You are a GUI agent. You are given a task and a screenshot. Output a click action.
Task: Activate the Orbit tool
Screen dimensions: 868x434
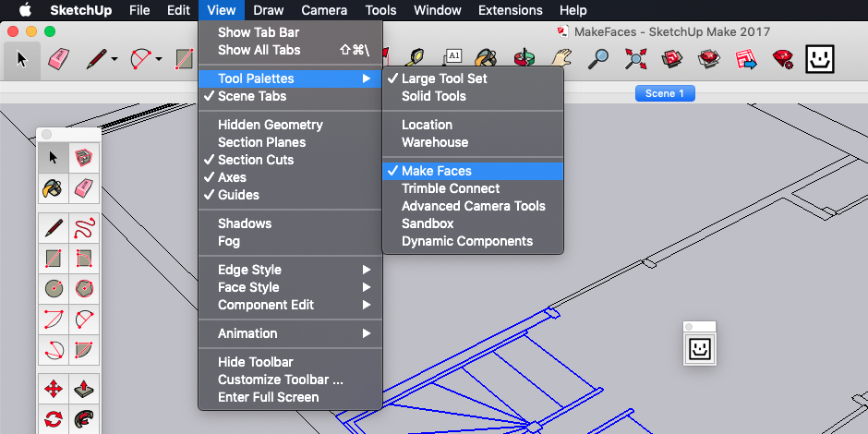click(x=524, y=58)
